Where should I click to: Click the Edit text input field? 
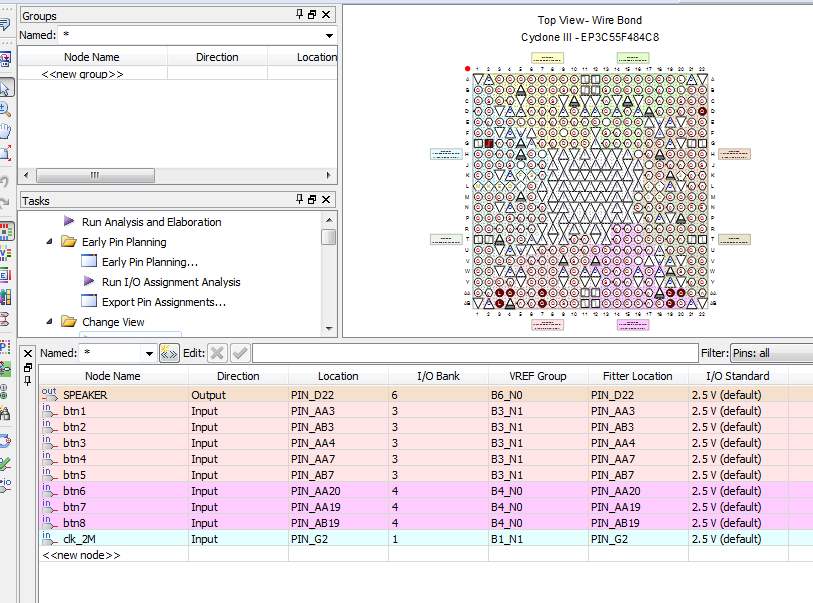(474, 353)
